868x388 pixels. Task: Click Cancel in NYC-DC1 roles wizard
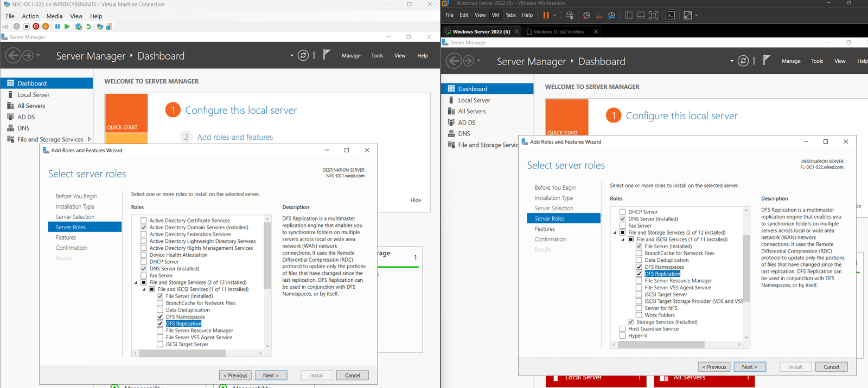(353, 375)
